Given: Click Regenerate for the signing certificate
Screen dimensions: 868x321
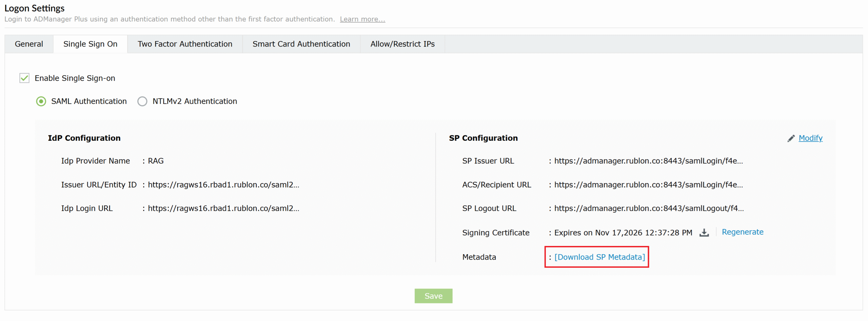Looking at the screenshot, I should (x=742, y=232).
